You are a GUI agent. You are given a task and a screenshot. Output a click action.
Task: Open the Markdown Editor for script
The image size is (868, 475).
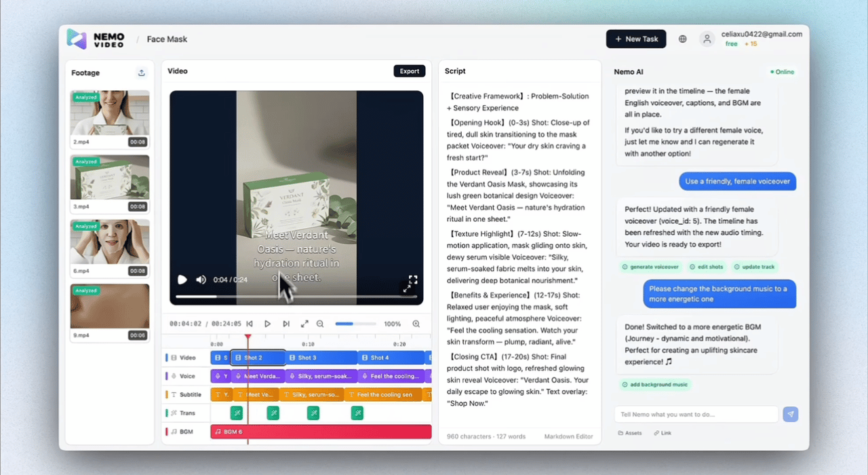pyautogui.click(x=568, y=436)
